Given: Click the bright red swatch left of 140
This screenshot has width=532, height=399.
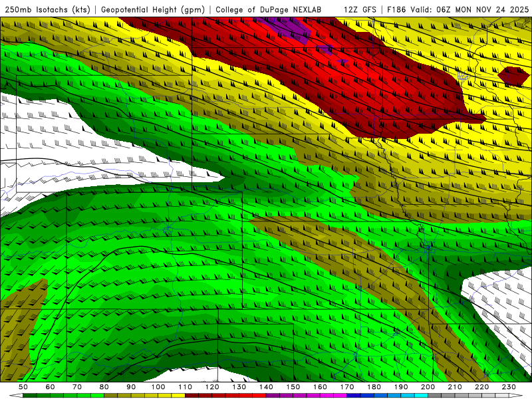Looking at the screenshot, I should pyautogui.click(x=259, y=396).
